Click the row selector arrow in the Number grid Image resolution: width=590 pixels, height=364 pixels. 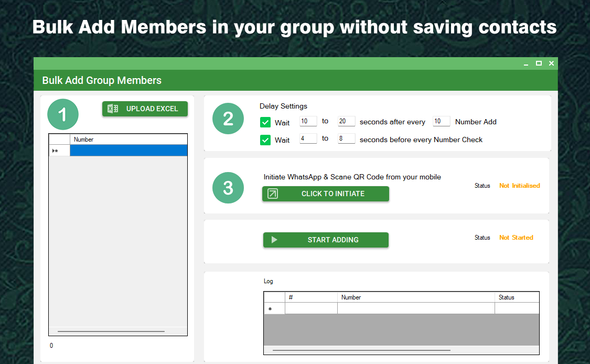coord(55,150)
